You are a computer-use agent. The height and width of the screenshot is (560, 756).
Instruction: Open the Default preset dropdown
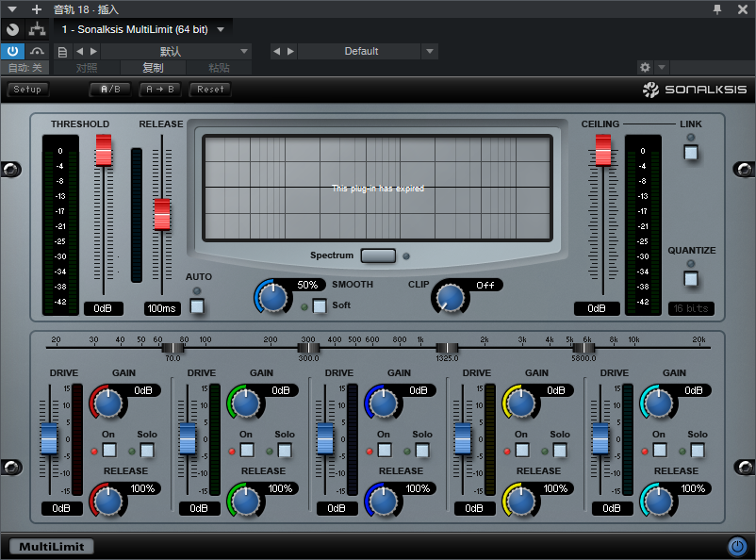[430, 51]
